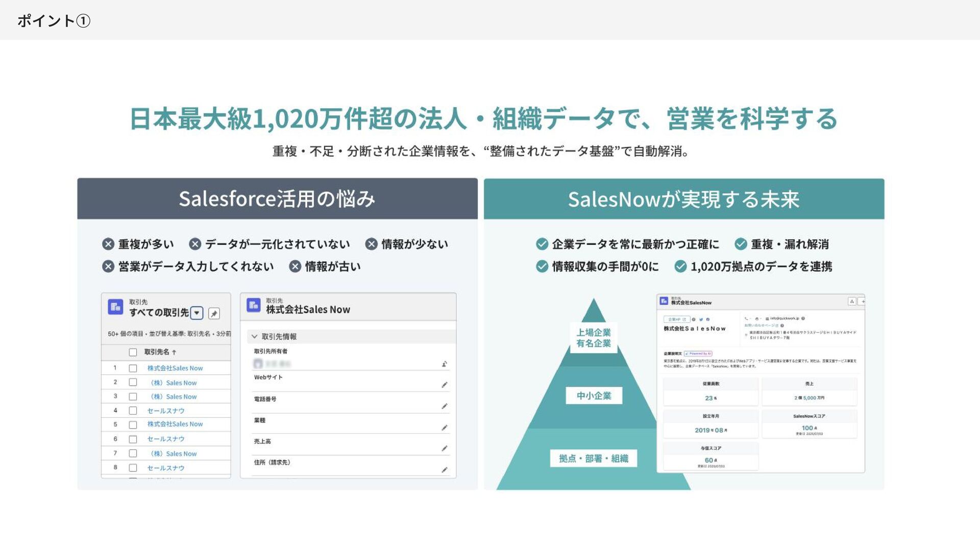Check the checkbox in row 5
The width and height of the screenshot is (980, 551).
click(133, 424)
